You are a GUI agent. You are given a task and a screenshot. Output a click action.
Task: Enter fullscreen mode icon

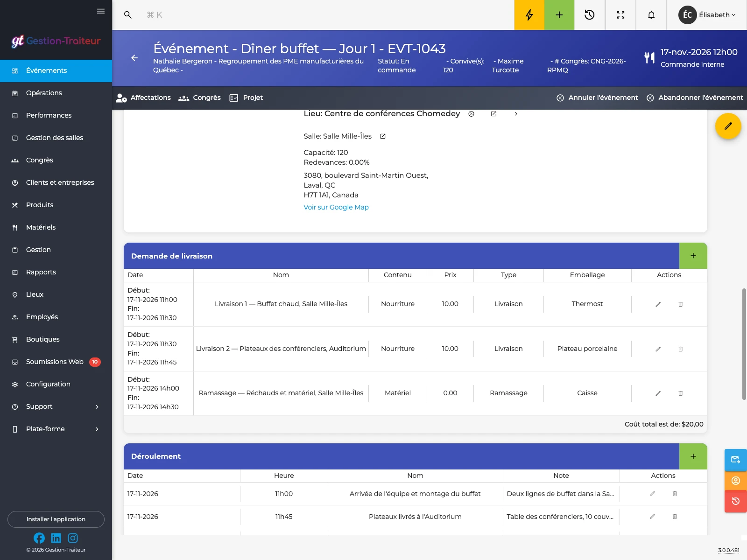click(620, 15)
